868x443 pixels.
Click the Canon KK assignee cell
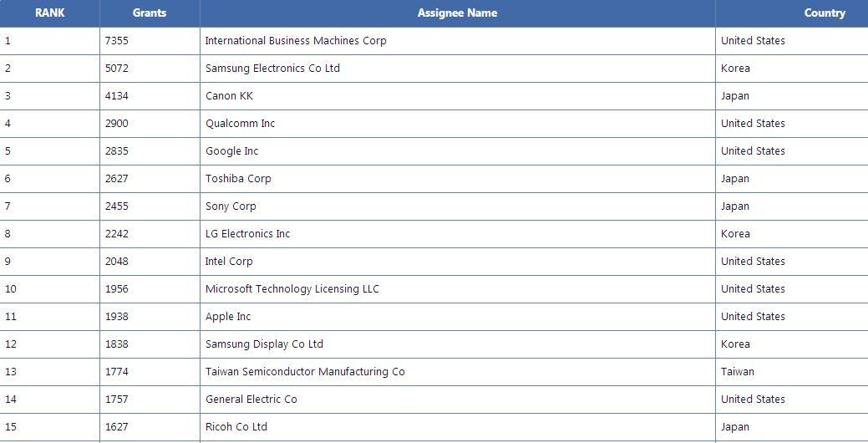tap(229, 95)
